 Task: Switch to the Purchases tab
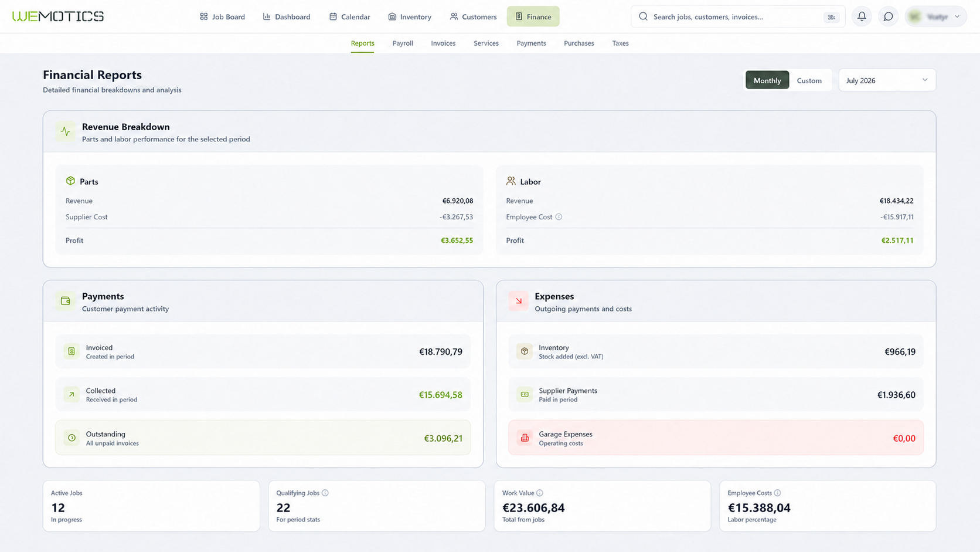pyautogui.click(x=579, y=43)
